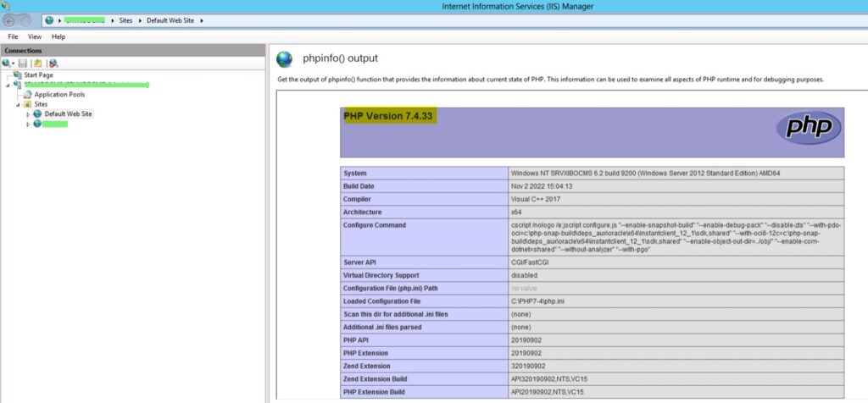
Task: Click the 'Configure Command' row label
Action: click(374, 225)
